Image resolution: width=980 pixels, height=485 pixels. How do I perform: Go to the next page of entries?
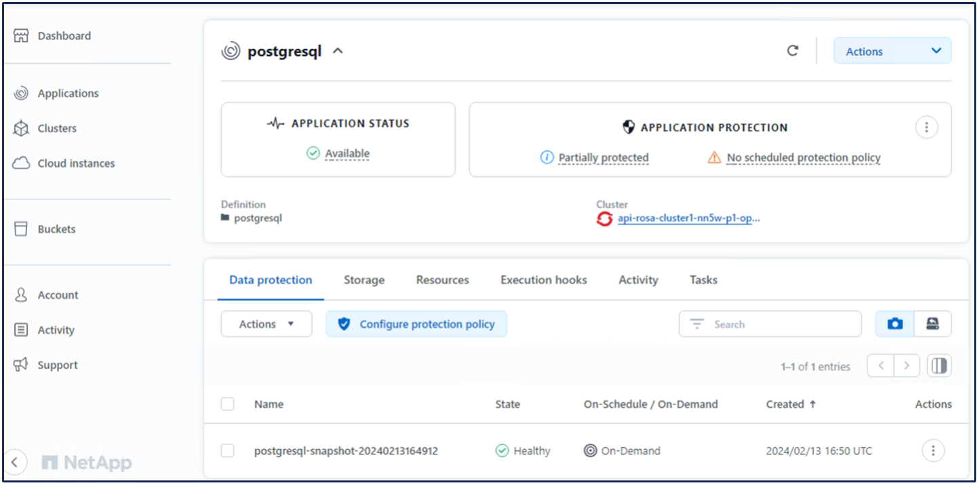(907, 366)
